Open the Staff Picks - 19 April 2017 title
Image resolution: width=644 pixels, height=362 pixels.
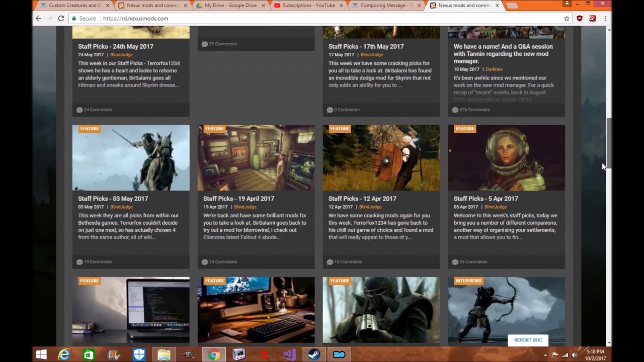[x=238, y=199]
